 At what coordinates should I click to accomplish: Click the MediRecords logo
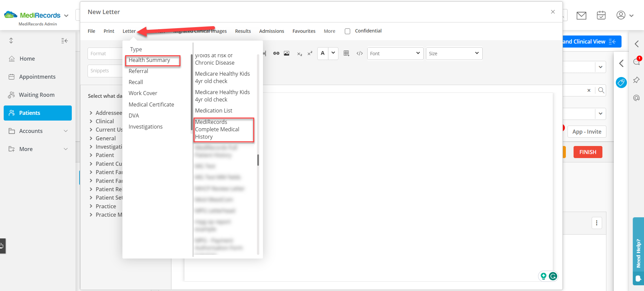tap(32, 15)
